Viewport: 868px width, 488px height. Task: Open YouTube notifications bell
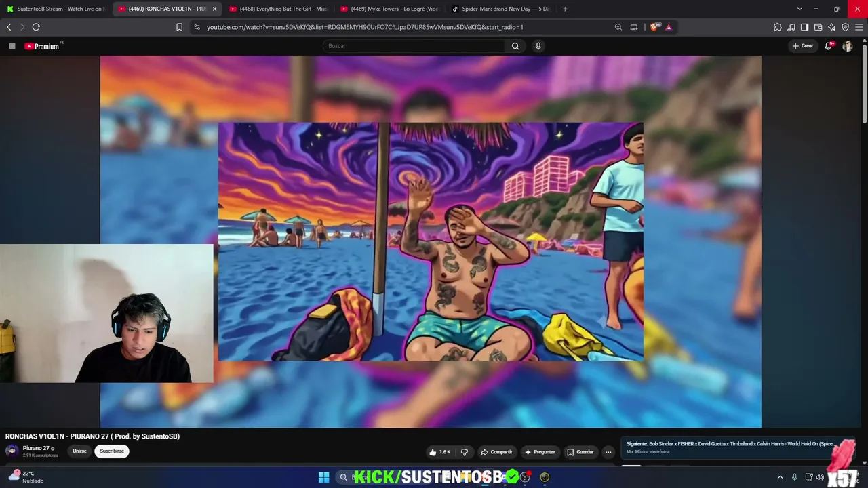829,46
